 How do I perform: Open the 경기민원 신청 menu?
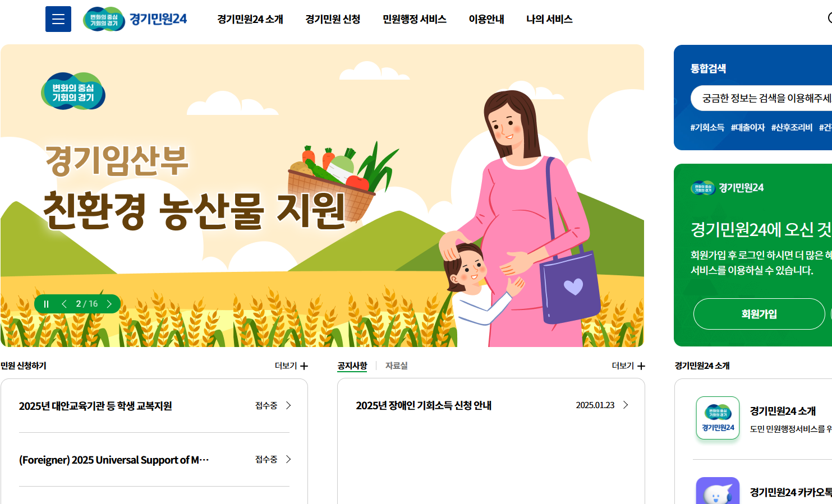coord(333,19)
